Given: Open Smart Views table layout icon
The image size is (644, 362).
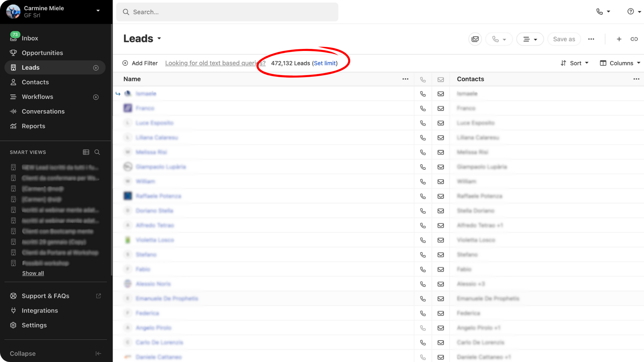Looking at the screenshot, I should (x=86, y=152).
